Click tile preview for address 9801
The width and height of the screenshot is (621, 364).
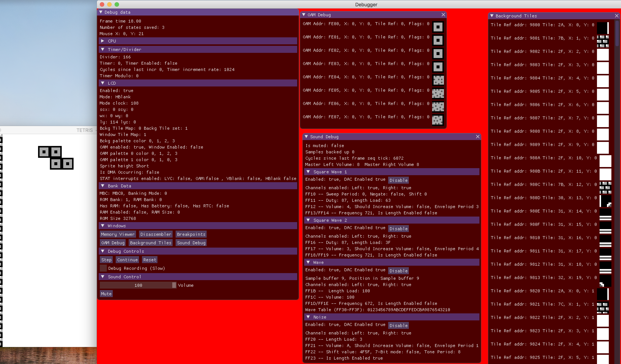(603, 41)
